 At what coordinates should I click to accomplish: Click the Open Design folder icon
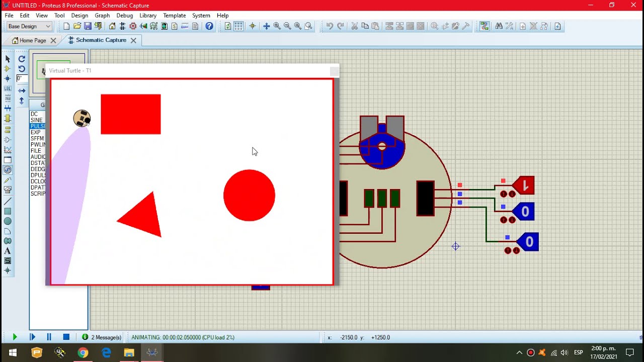(x=77, y=26)
